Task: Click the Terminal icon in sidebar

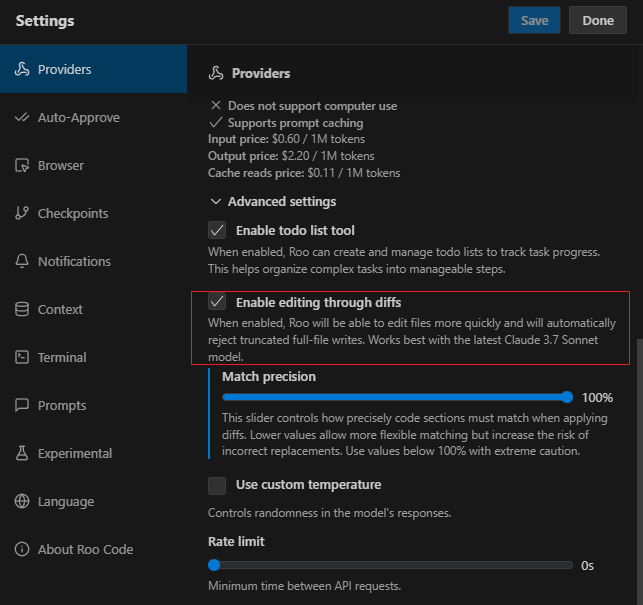Action: [22, 357]
